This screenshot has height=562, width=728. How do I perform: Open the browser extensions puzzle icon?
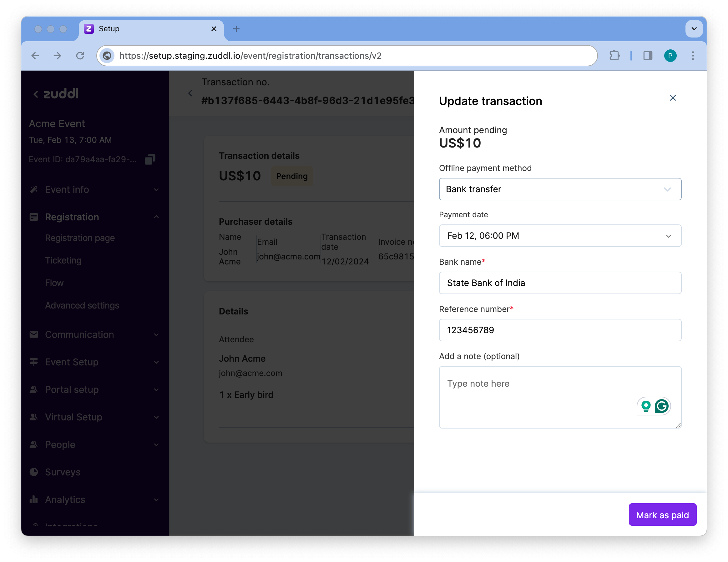614,56
